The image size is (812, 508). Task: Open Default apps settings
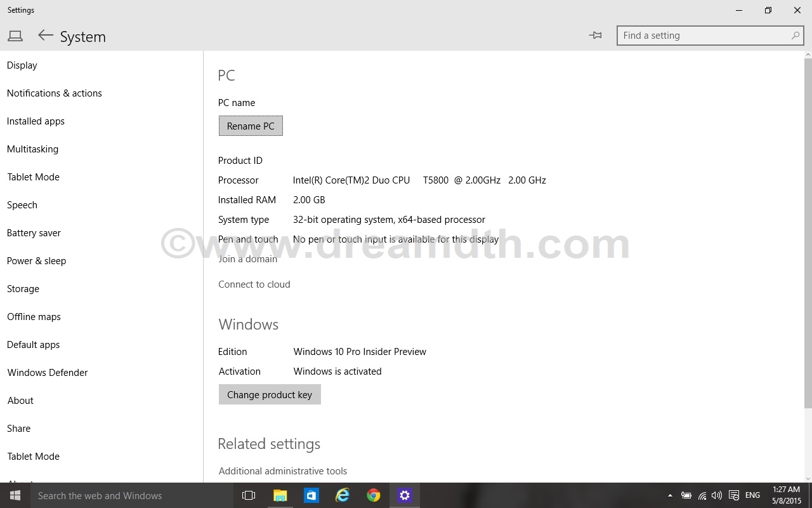pos(33,345)
